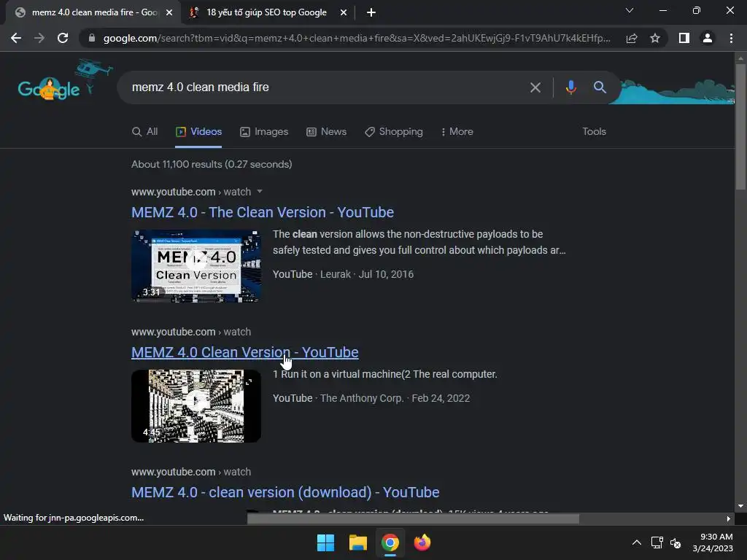The width and height of the screenshot is (747, 560).
Task: Click scroll down arrow on vertical scrollbar
Action: 740,506
